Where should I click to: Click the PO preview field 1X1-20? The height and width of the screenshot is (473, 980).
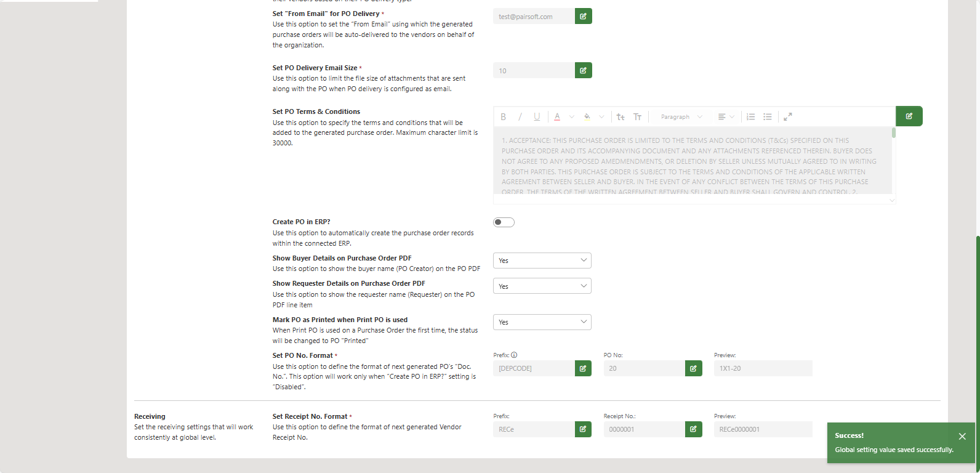point(763,368)
